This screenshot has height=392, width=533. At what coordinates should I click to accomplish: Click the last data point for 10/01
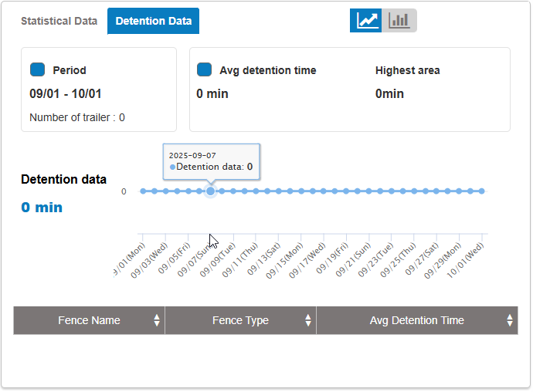click(481, 191)
